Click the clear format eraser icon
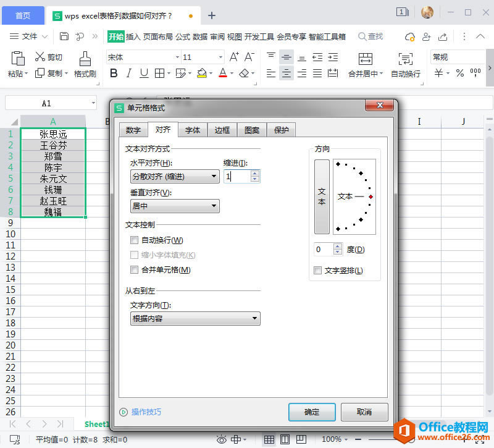This screenshot has width=494, height=448. coord(244,73)
